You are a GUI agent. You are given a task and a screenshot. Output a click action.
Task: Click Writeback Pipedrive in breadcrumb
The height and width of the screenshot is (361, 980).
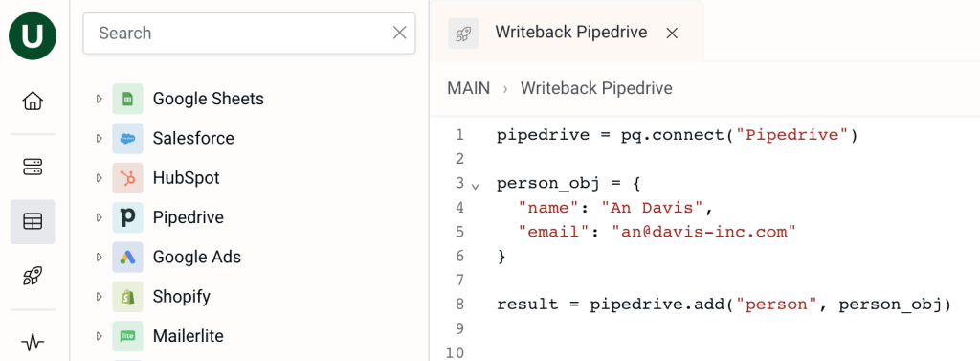[596, 88]
